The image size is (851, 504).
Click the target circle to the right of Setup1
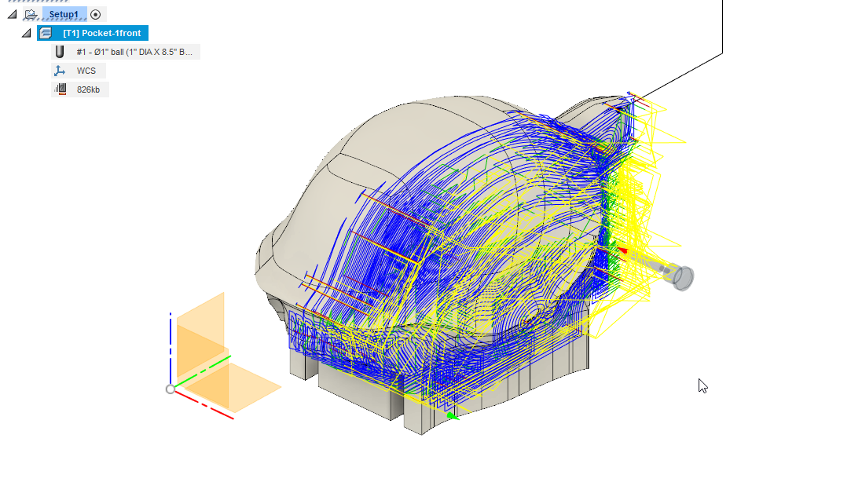94,14
